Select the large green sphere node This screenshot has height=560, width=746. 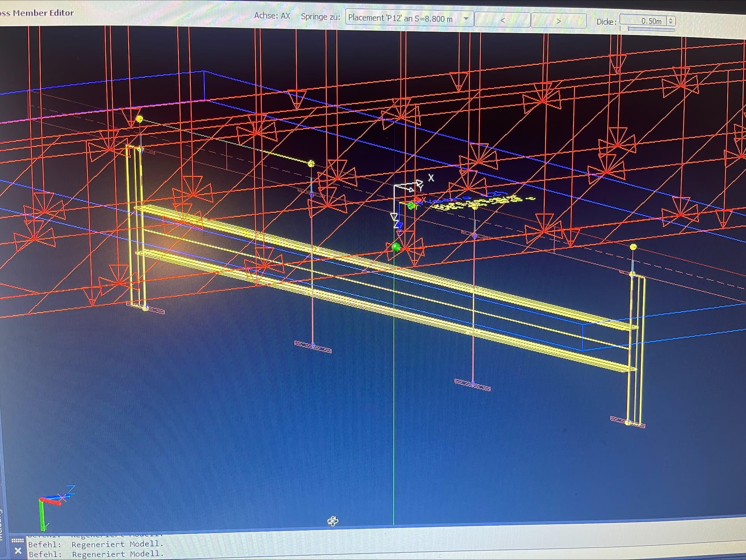(396, 247)
